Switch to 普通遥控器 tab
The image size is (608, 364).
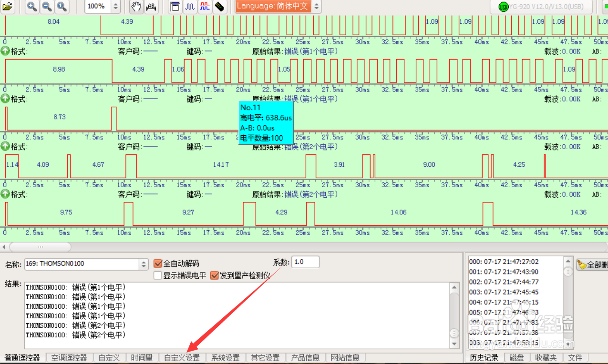click(x=22, y=358)
